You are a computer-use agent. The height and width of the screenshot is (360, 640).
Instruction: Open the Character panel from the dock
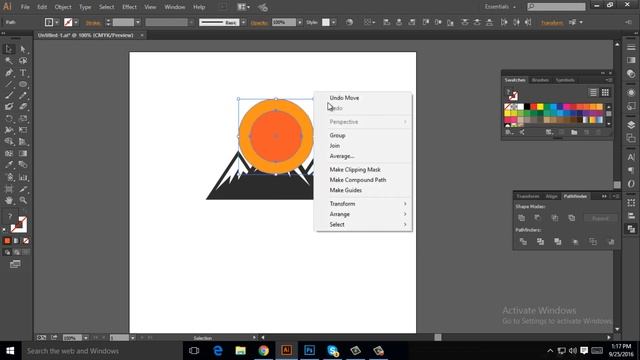[x=631, y=157]
